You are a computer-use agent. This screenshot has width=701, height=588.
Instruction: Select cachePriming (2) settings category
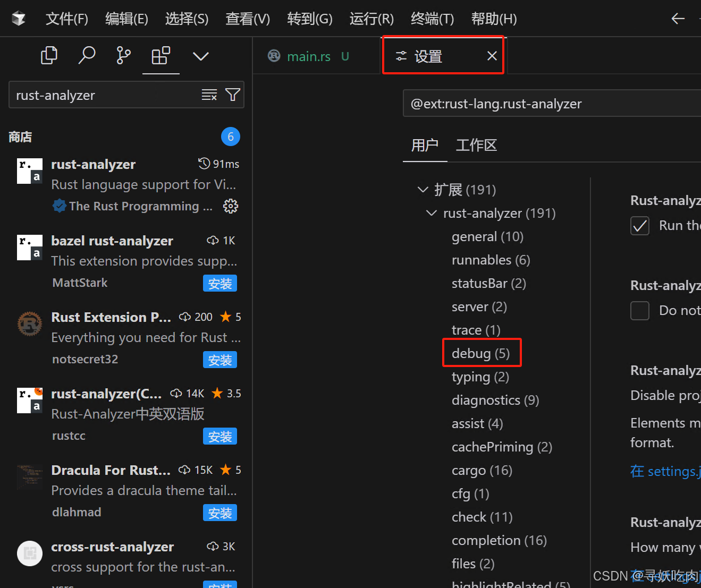coord(502,447)
